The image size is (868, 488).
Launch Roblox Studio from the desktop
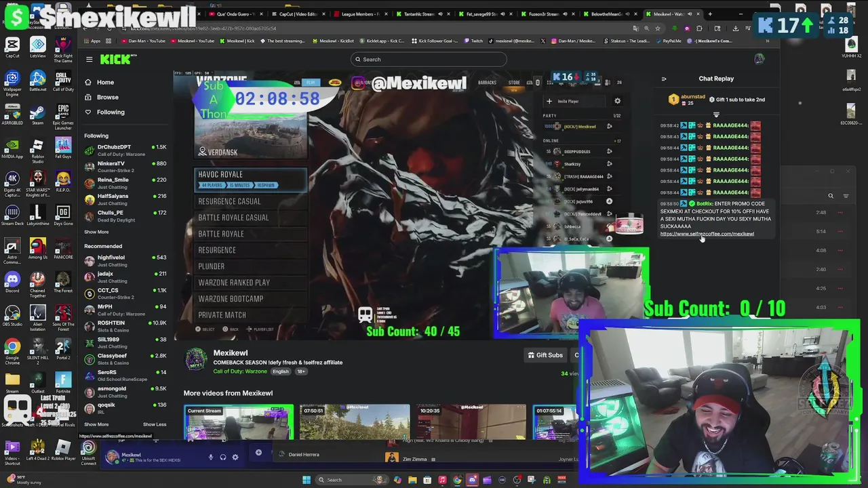pyautogui.click(x=38, y=150)
